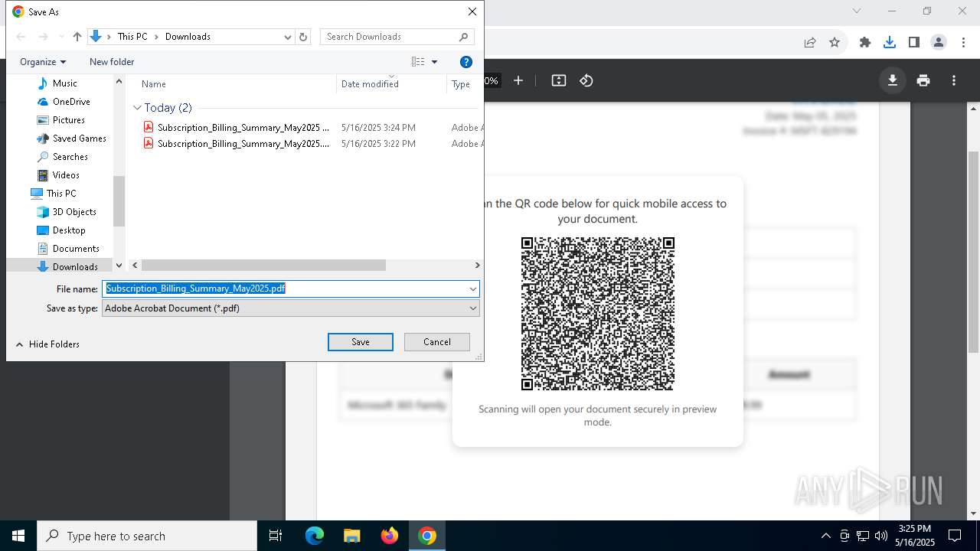Select Searches in navigation pane
Image resolution: width=980 pixels, height=551 pixels.
(x=70, y=157)
